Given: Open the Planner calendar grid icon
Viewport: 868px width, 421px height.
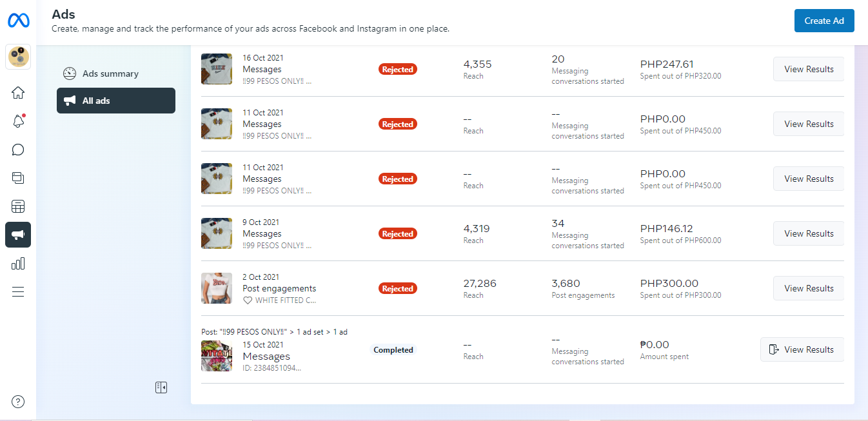Looking at the screenshot, I should [18, 206].
